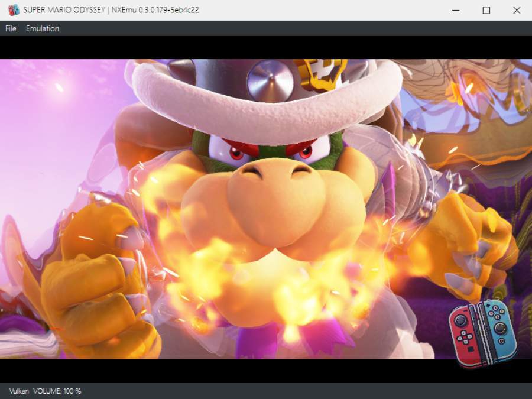Image resolution: width=532 pixels, height=399 pixels.
Task: Click the VOLUME: 100 % status entry
Action: coord(57,391)
